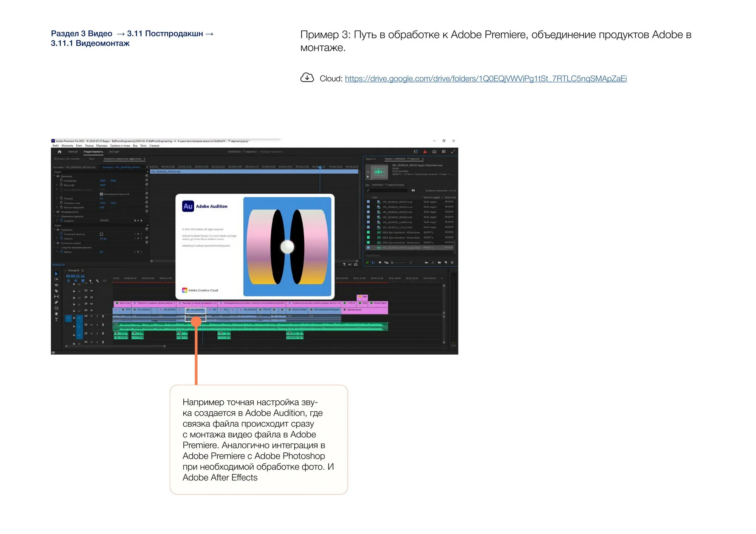Toggle the eye icon for Движение effect
Image resolution: width=756 pixels, height=534 pixels.
click(x=58, y=176)
